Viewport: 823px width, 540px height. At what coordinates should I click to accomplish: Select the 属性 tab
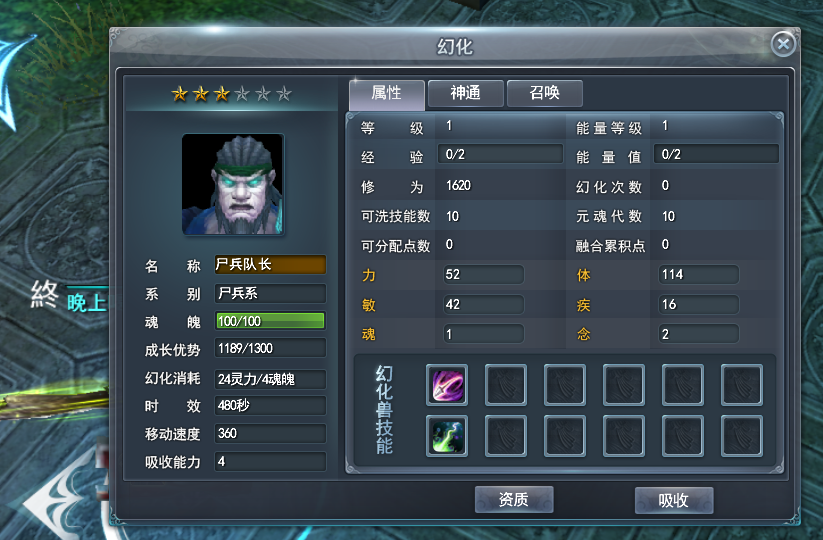(387, 93)
